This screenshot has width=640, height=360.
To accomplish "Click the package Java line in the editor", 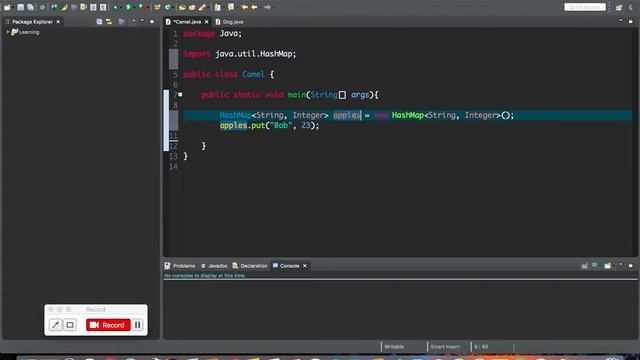I will point(212,33).
